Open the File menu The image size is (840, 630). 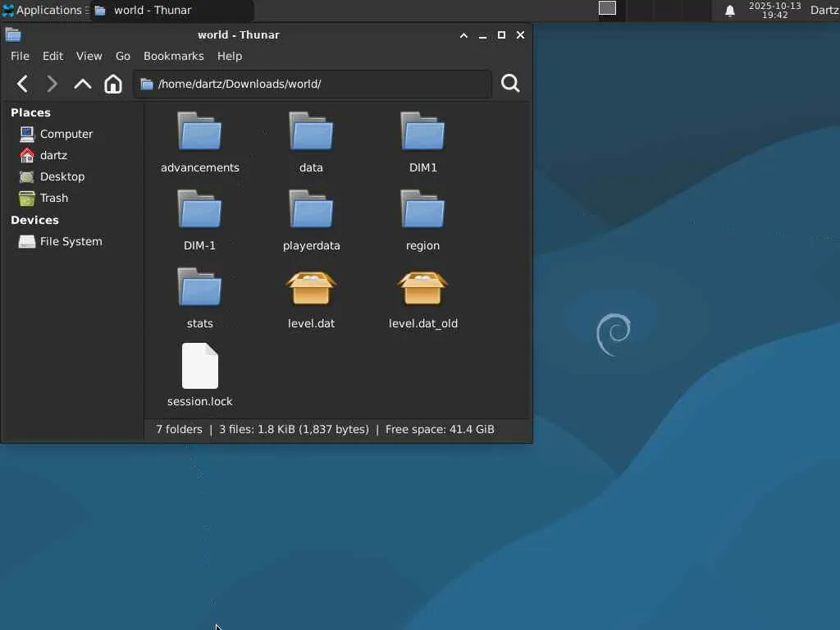[x=20, y=56]
